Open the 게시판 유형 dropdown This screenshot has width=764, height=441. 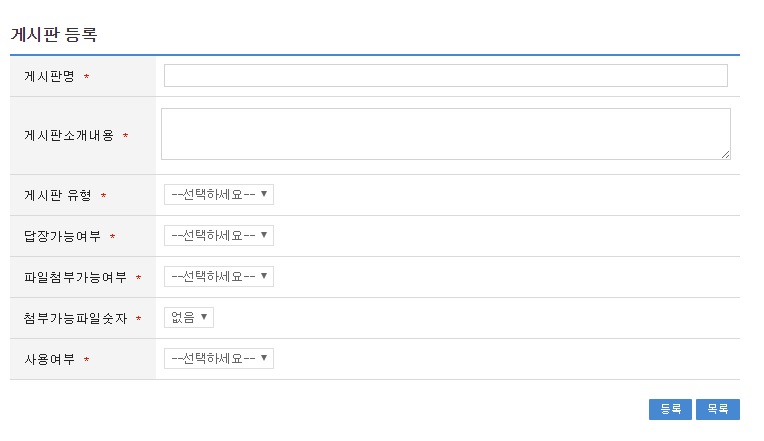point(219,194)
